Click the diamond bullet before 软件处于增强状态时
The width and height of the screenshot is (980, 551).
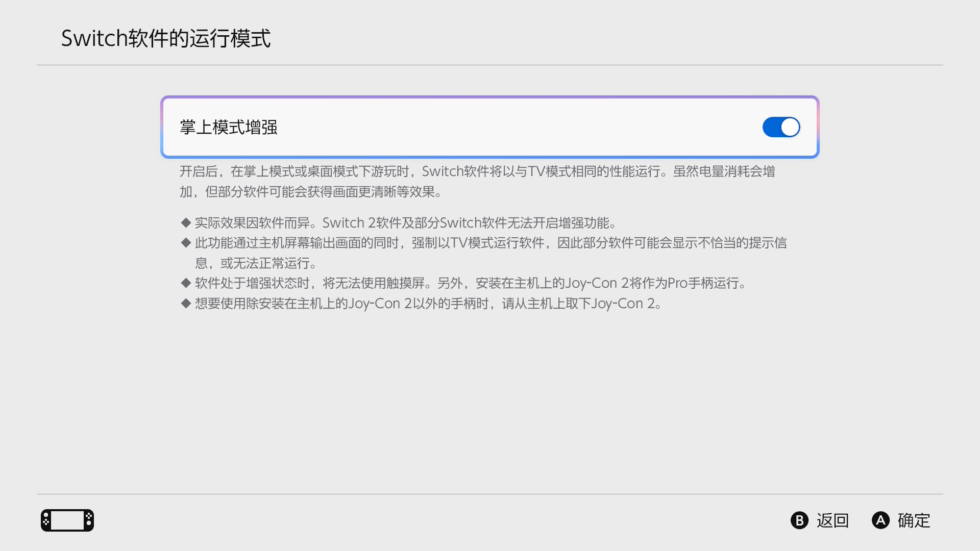[186, 283]
